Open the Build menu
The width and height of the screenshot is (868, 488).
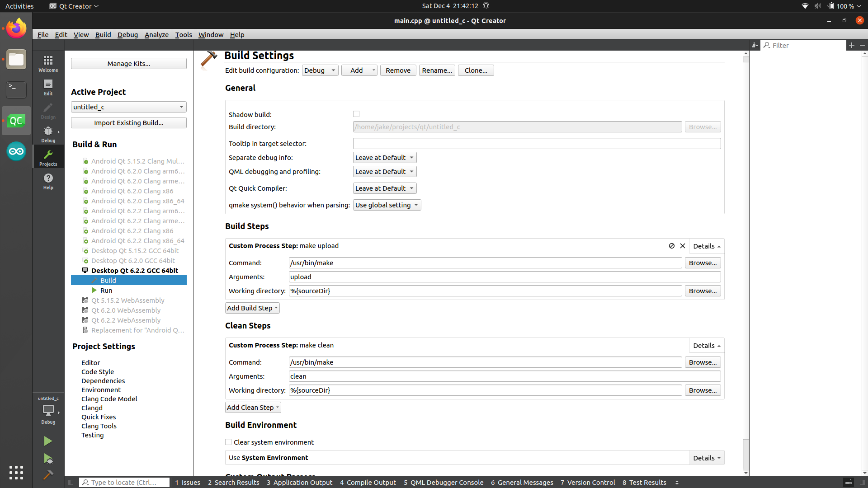(x=103, y=34)
